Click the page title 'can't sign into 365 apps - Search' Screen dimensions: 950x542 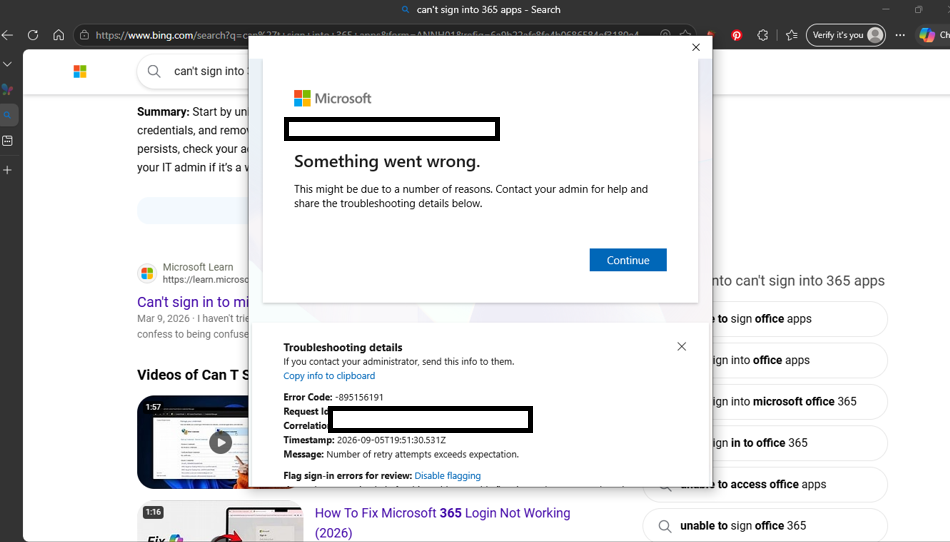[x=488, y=10]
